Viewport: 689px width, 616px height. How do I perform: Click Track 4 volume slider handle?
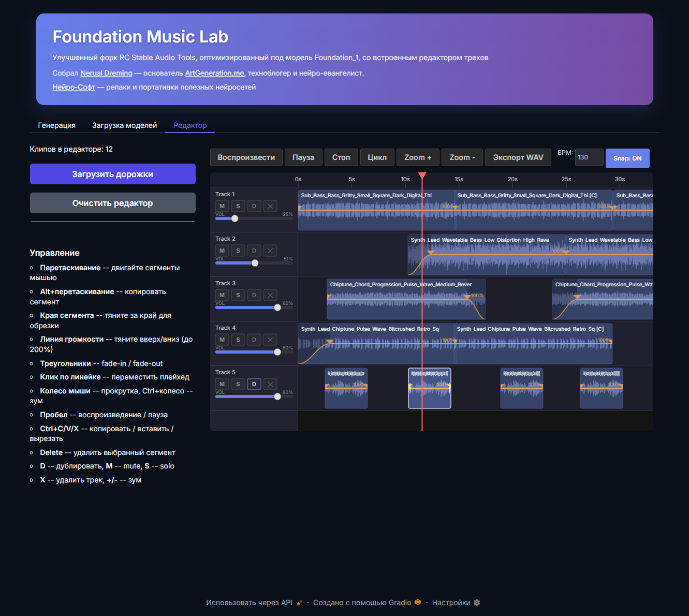[277, 352]
